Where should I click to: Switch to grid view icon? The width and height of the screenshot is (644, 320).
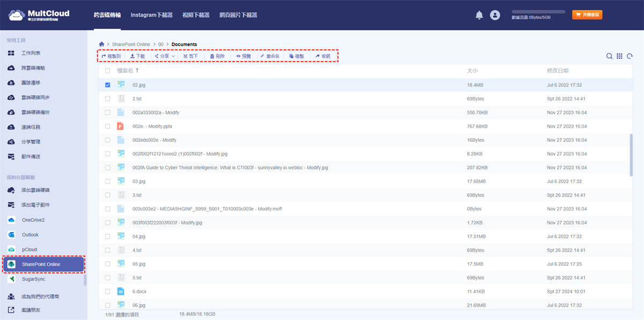pos(619,56)
